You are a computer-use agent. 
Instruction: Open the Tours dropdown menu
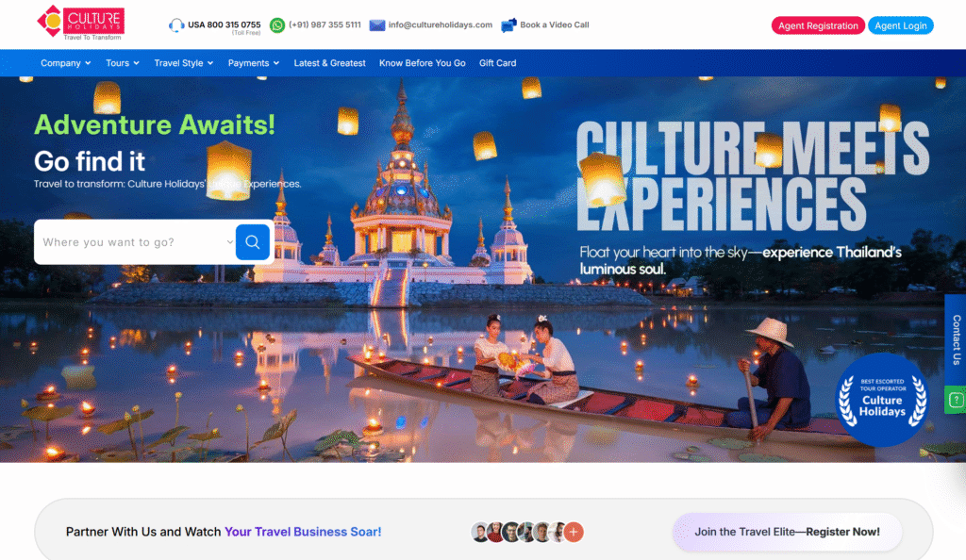122,63
